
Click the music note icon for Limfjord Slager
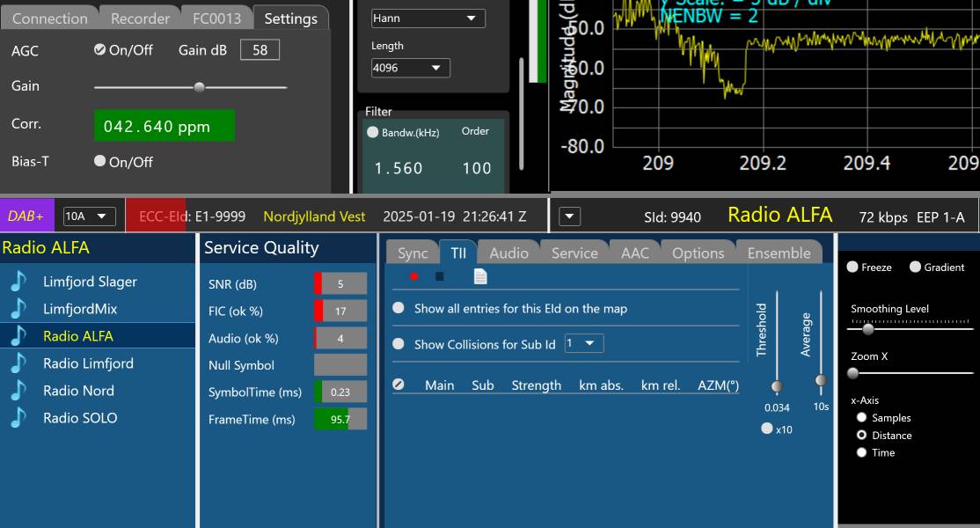pos(18,282)
